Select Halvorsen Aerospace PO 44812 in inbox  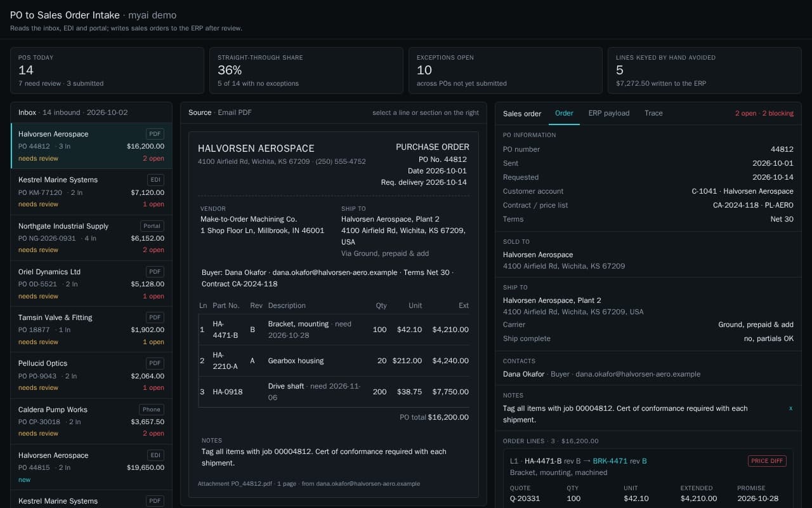coord(91,146)
